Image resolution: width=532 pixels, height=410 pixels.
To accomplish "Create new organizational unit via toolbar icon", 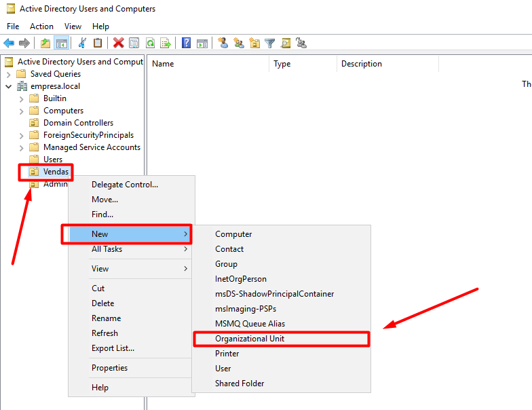I will (x=254, y=43).
